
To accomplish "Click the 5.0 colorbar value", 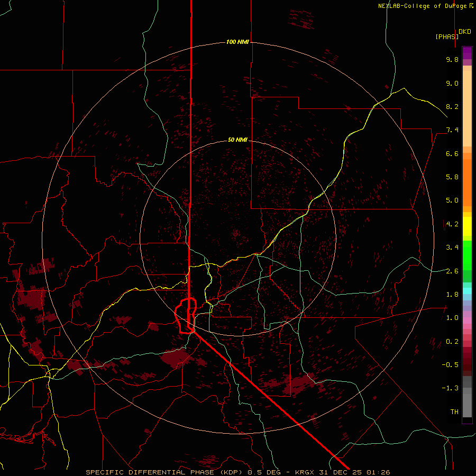I will click(x=452, y=200).
